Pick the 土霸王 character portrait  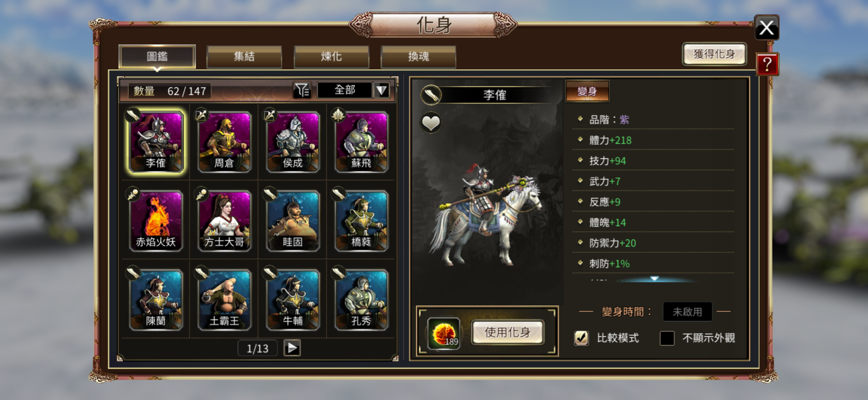(x=224, y=299)
